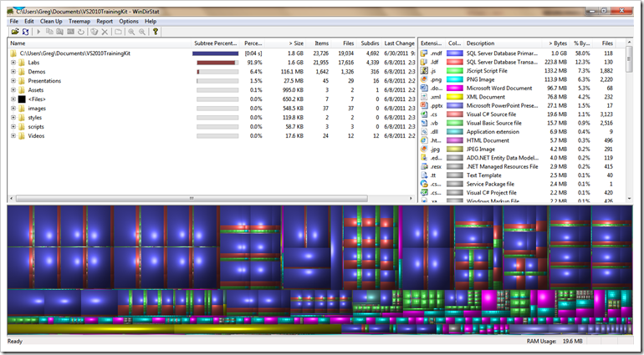Click the red .ldf color swatch
This screenshot has width=644, height=355.
click(455, 62)
